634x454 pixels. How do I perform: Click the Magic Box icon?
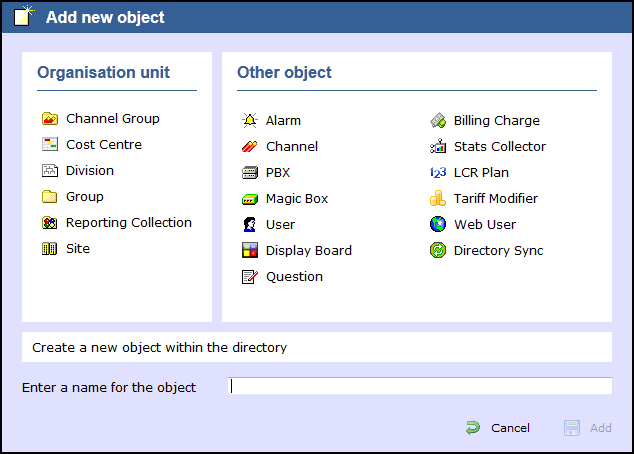250,199
